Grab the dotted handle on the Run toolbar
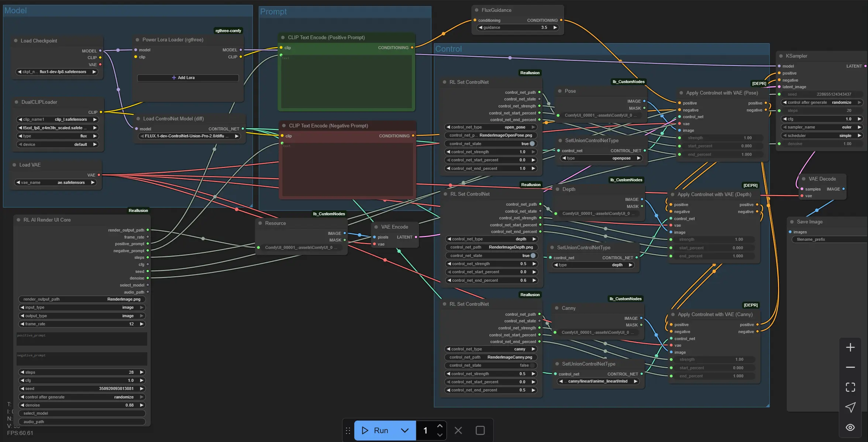Screen dimensions: 868x442 pos(348,431)
